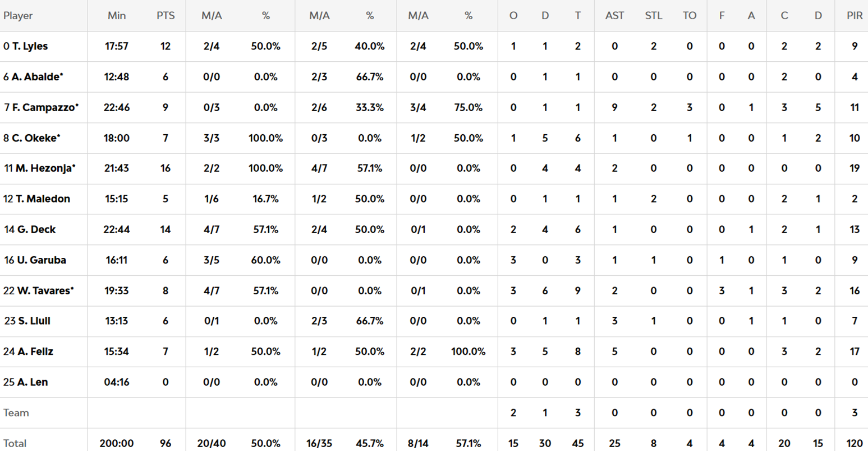The image size is (868, 451).
Task: Sort by Min column header
Action: coord(117,16)
